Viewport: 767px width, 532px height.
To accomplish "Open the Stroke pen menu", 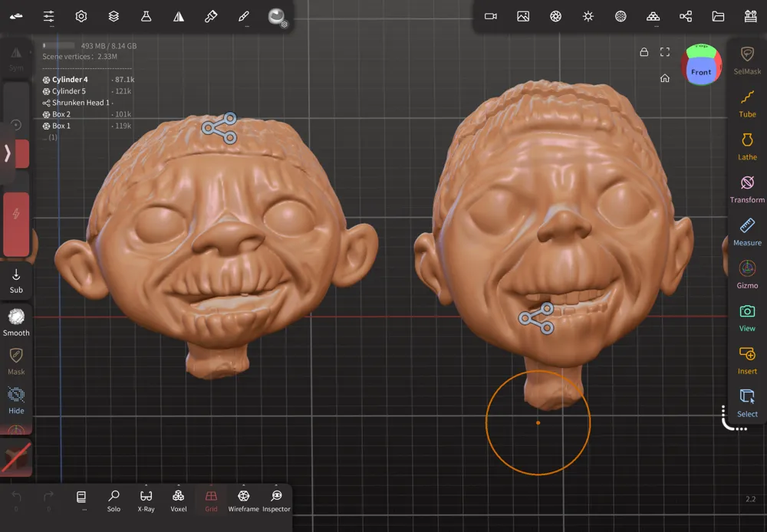I will pos(244,17).
